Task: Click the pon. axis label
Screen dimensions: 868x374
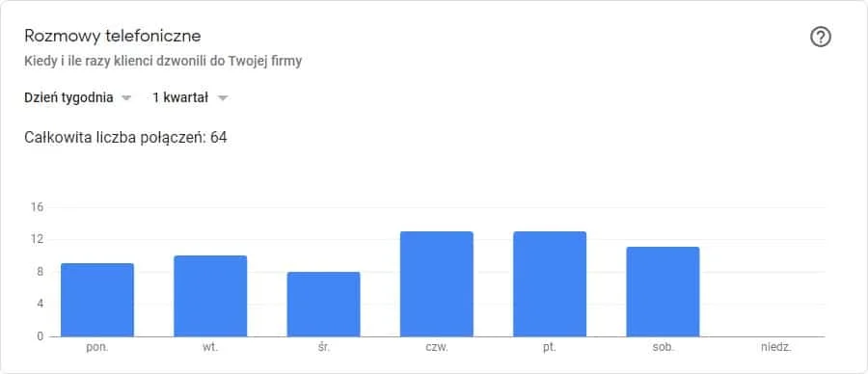Action: (97, 349)
